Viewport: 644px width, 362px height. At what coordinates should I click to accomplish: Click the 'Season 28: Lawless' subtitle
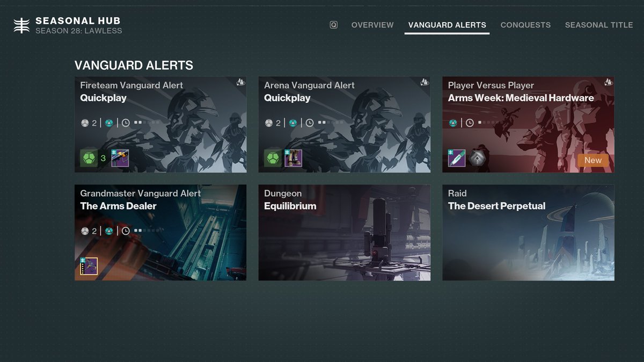[79, 31]
